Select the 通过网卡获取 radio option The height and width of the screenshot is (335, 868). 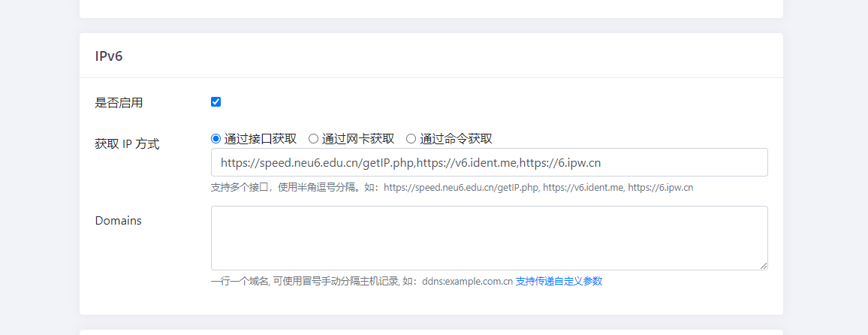pos(313,138)
